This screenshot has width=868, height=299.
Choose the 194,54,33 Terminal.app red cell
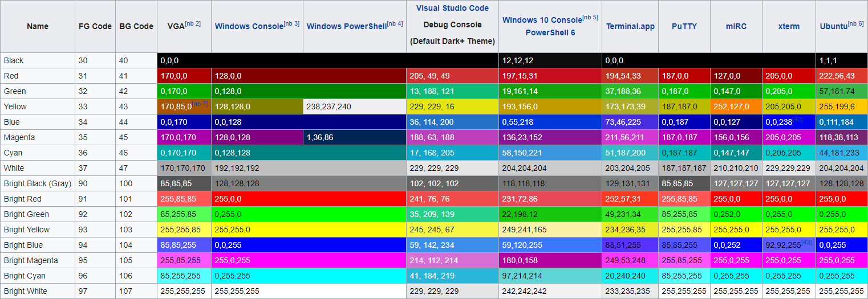(x=630, y=76)
